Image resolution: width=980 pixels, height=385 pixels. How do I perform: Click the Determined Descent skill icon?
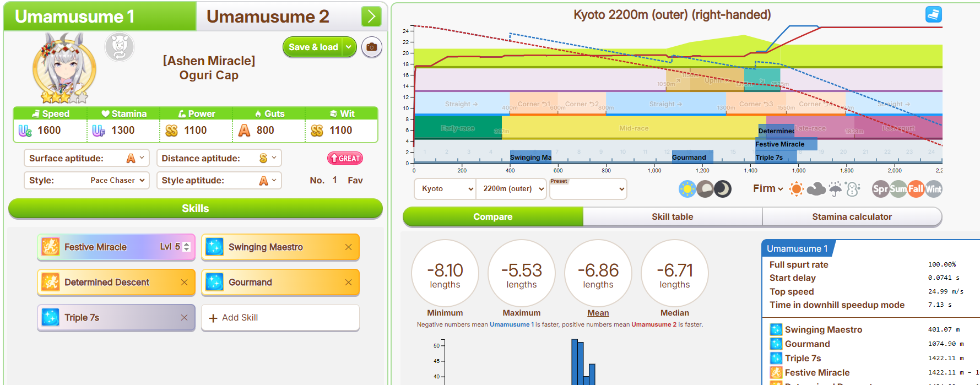[x=50, y=282]
